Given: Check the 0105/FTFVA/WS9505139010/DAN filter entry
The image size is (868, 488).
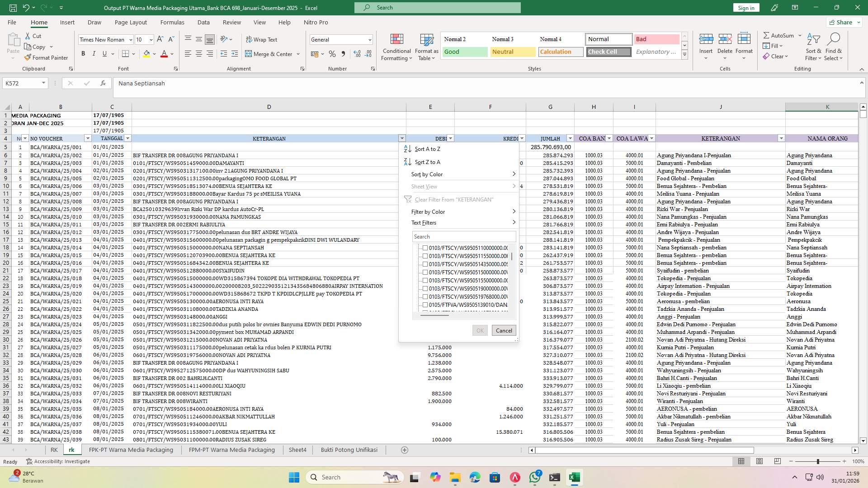Looking at the screenshot, I should point(425,305).
